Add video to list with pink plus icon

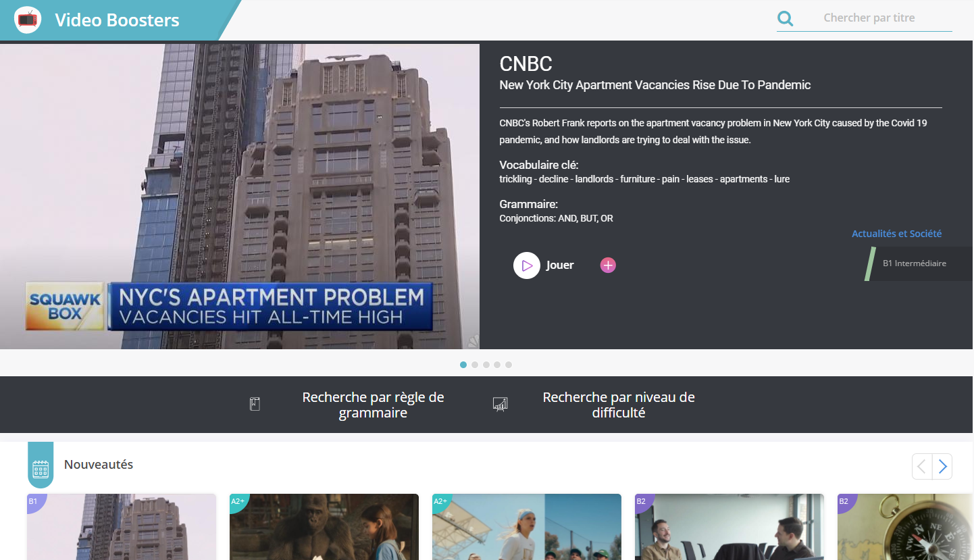pos(608,265)
